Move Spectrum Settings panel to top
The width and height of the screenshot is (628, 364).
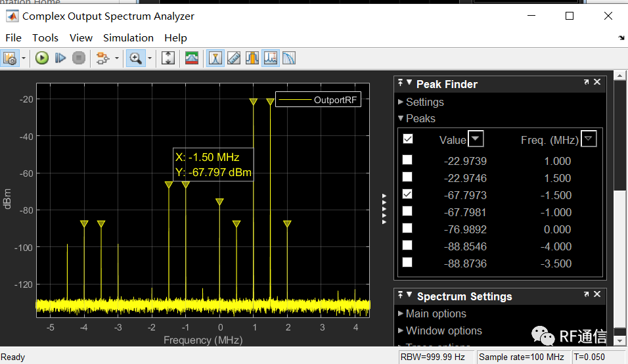401,295
